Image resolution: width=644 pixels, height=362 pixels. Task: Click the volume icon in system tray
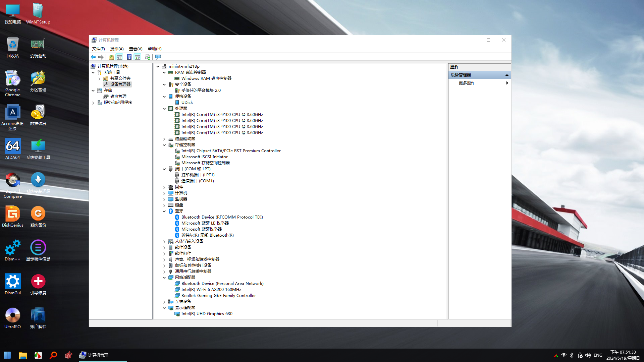588,355
